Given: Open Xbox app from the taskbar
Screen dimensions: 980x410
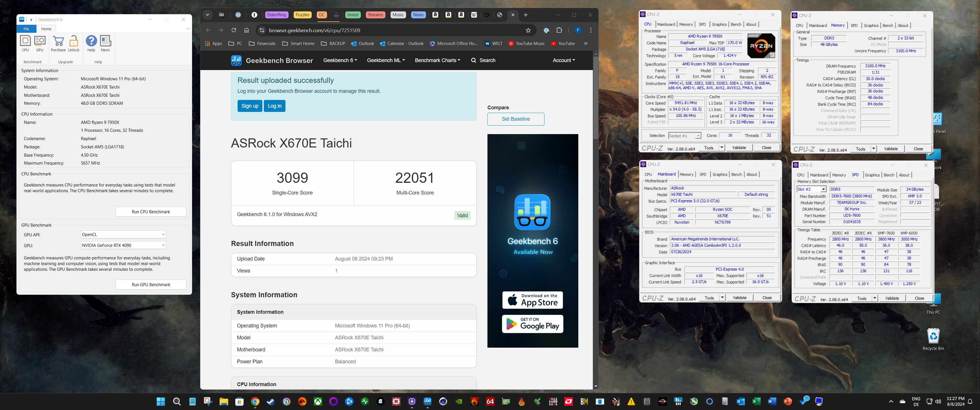Looking at the screenshot, I should tap(318, 401).
